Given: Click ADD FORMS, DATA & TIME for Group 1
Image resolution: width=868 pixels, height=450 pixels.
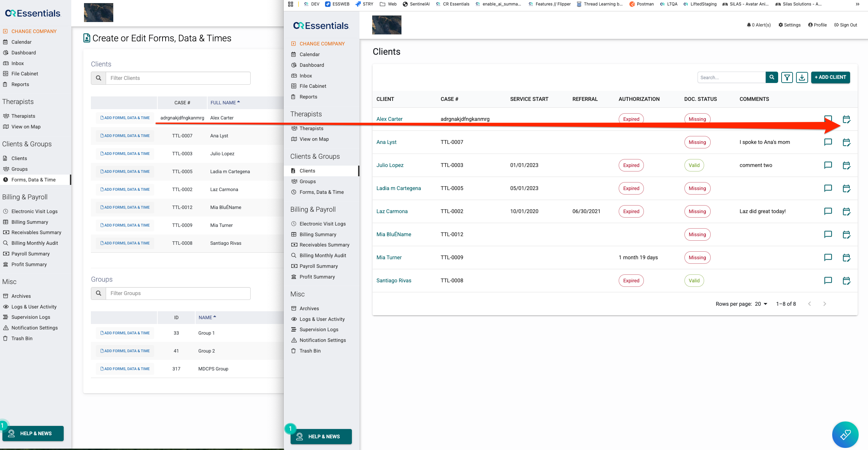Looking at the screenshot, I should [x=125, y=333].
